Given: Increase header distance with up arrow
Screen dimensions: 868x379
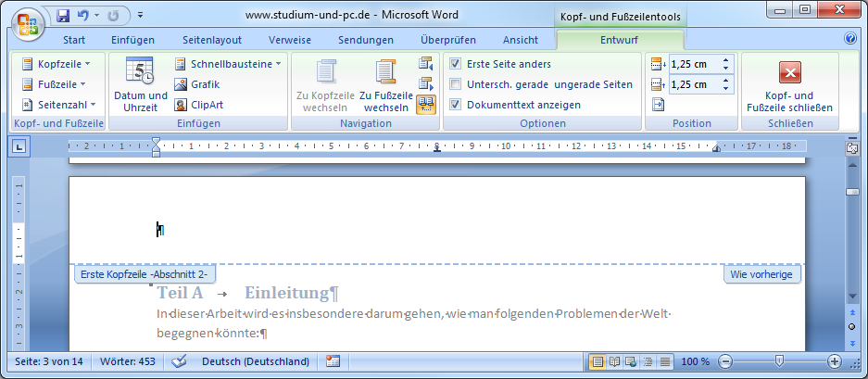Looking at the screenshot, I should click(725, 60).
